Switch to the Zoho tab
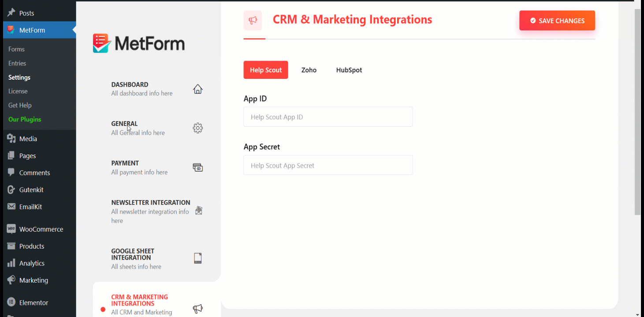644x317 pixels. pyautogui.click(x=309, y=70)
